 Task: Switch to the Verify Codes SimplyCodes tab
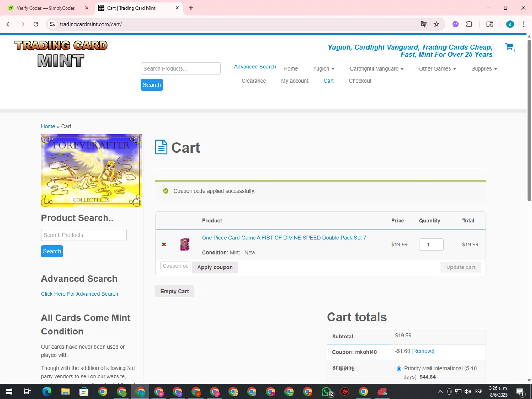click(x=46, y=8)
